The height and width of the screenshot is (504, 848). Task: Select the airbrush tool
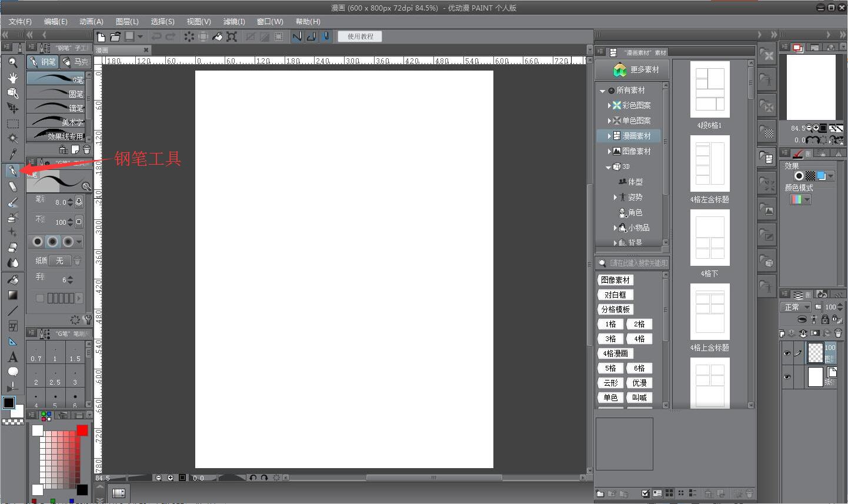click(12, 217)
